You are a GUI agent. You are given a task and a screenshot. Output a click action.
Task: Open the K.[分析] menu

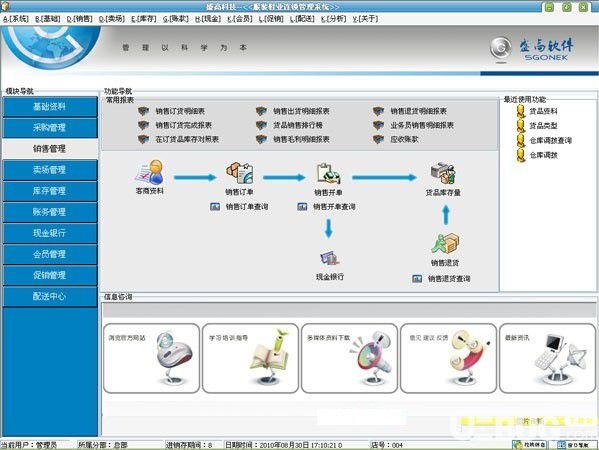(x=333, y=19)
